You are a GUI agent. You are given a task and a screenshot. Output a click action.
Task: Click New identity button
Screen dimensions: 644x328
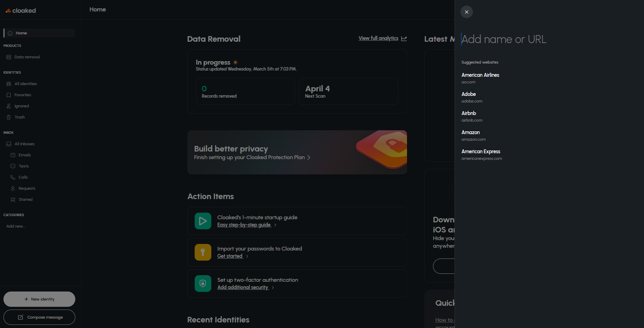pyautogui.click(x=39, y=299)
